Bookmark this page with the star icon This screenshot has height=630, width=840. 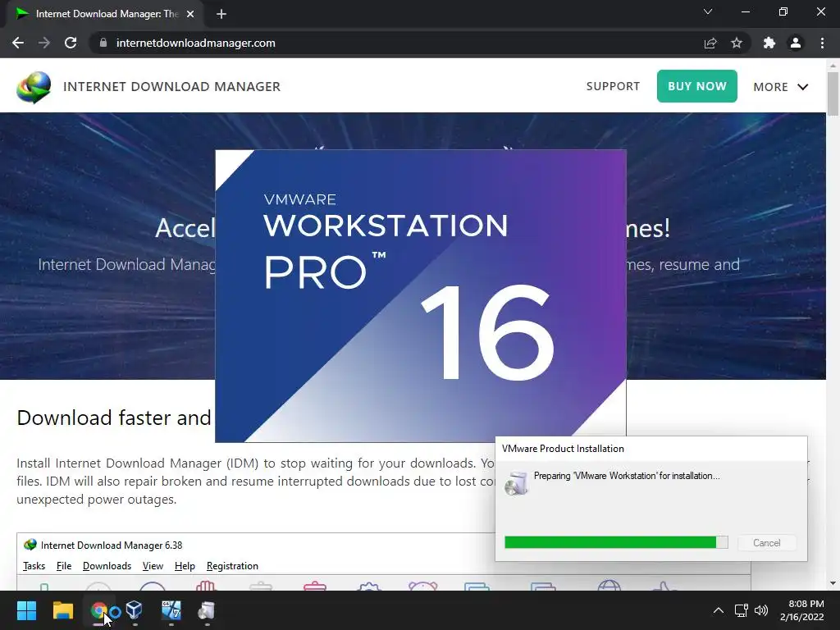click(x=737, y=43)
